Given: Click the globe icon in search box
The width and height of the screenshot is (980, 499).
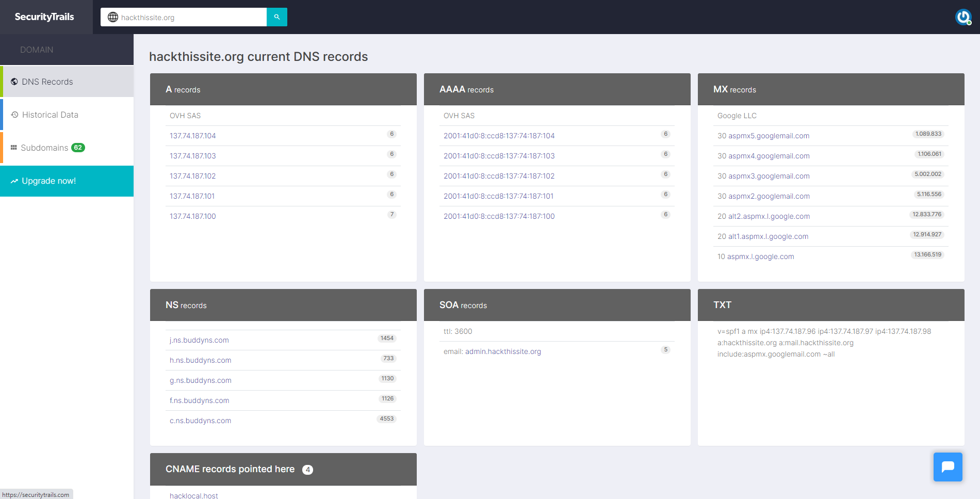Looking at the screenshot, I should [x=113, y=17].
